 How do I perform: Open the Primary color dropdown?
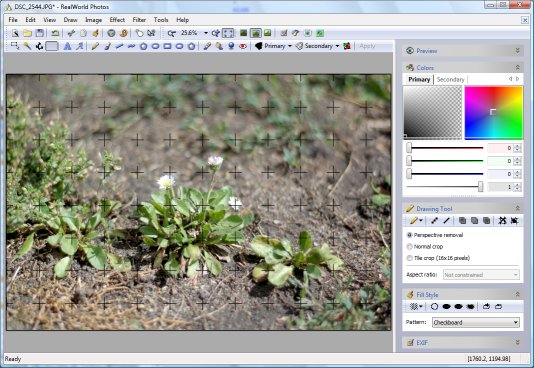(x=290, y=46)
